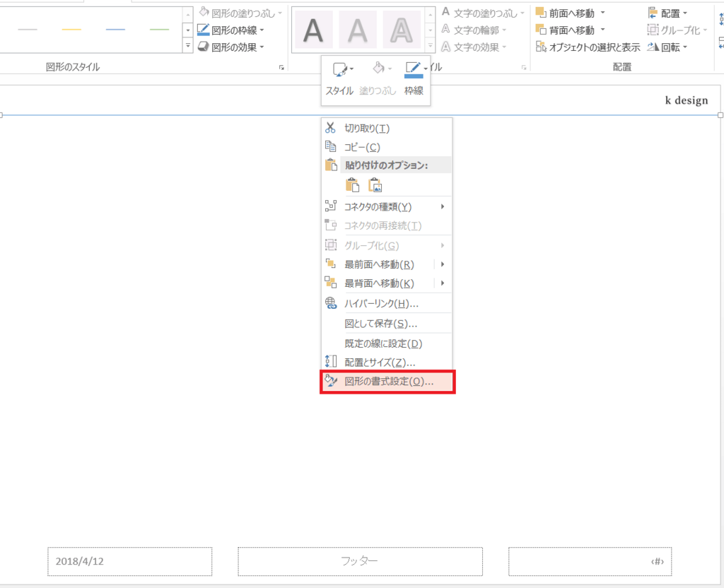This screenshot has height=588, width=724.
Task: Click the 最背面へ移動 send-to-back icon
Action: pyautogui.click(x=331, y=283)
